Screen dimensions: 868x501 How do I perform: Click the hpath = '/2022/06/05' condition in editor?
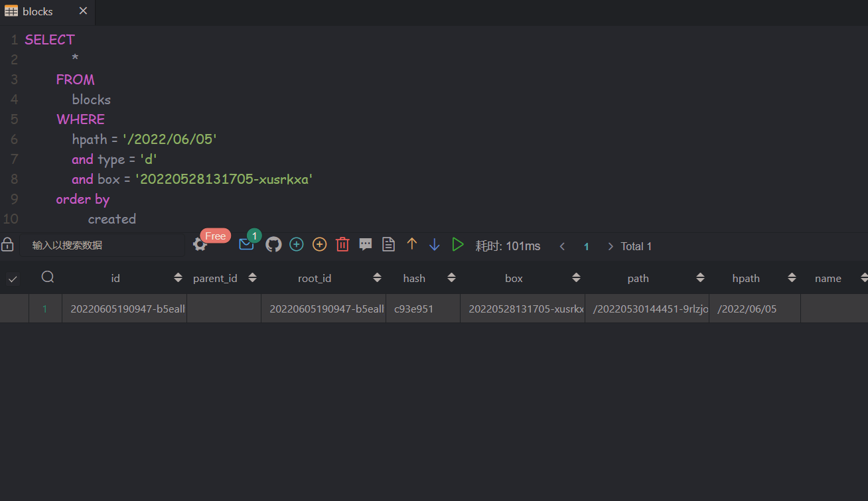145,139
